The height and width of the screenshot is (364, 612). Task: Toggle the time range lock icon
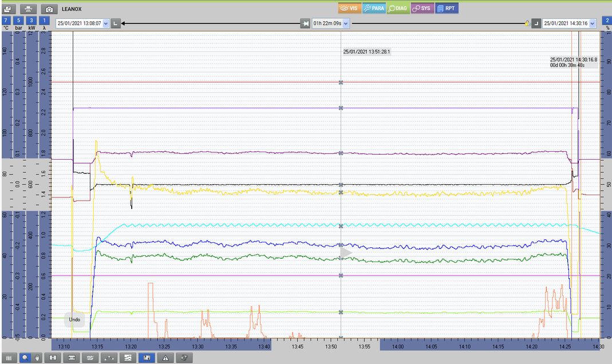[527, 23]
